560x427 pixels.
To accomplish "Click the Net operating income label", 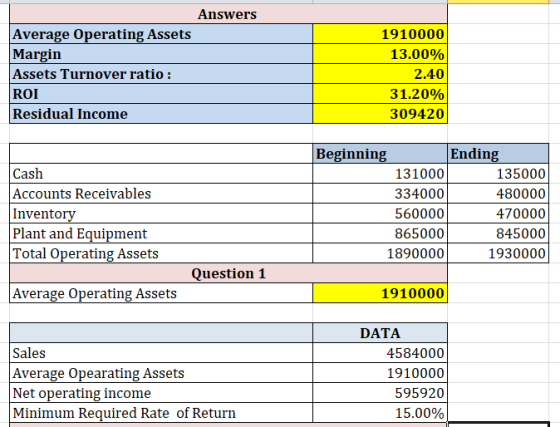I will point(161,393).
